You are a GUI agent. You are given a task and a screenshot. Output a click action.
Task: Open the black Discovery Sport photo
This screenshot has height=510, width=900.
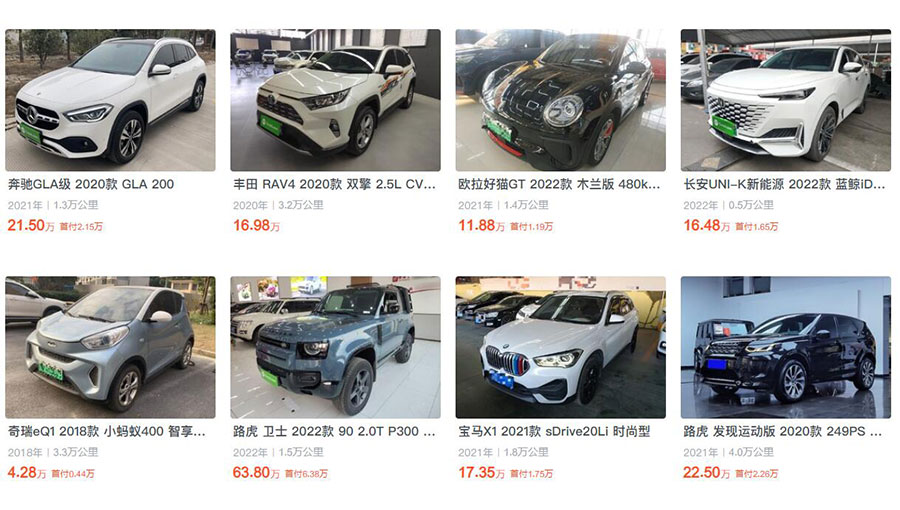[786, 347]
